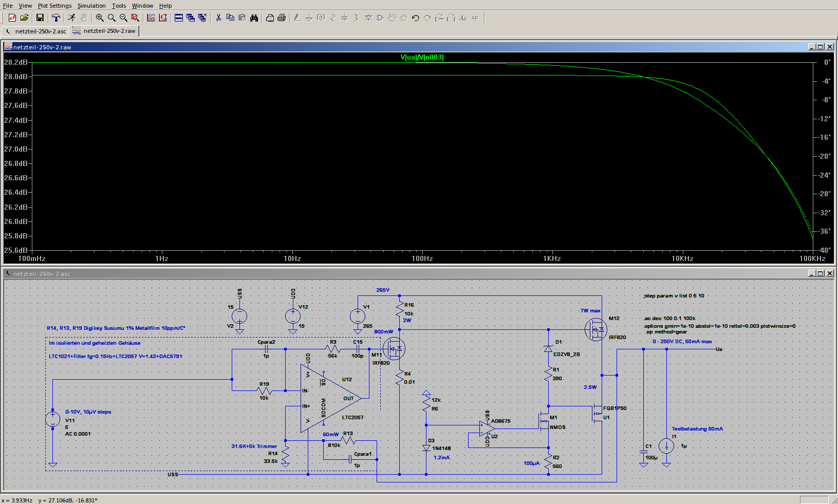
Task: Click the Save floppy disk icon
Action: pyautogui.click(x=40, y=18)
